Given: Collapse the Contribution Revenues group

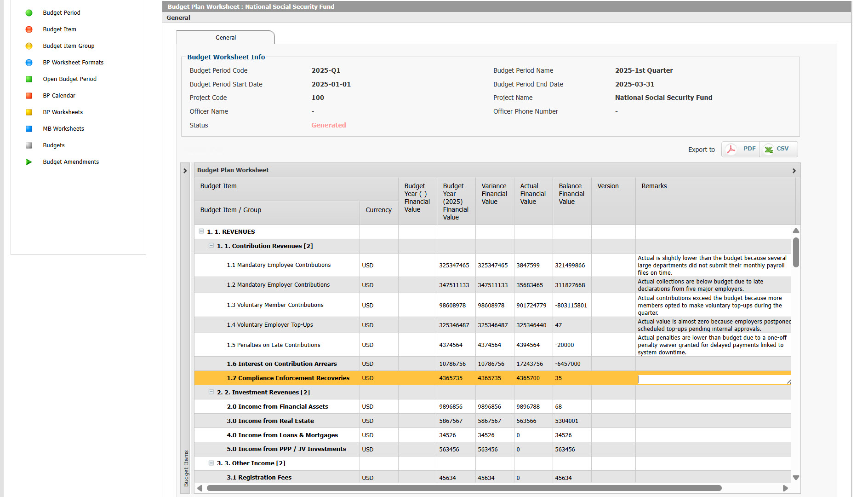Looking at the screenshot, I should pos(211,246).
